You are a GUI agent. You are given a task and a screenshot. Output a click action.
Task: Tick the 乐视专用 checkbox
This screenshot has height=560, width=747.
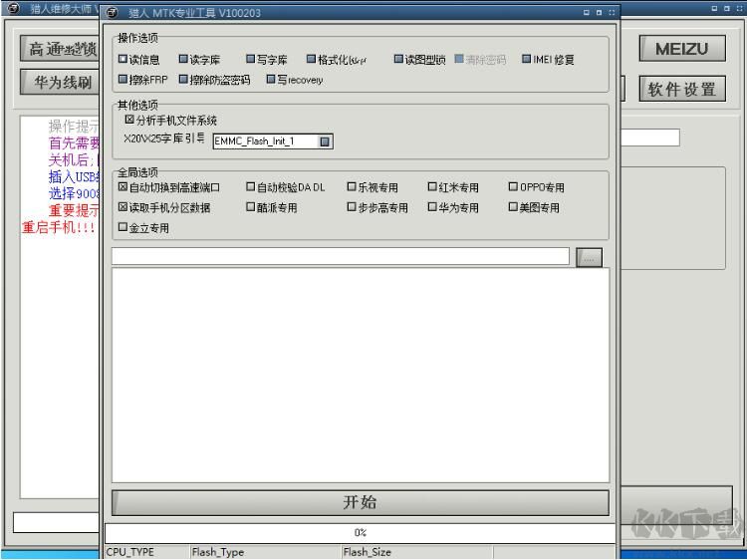[x=352, y=186]
